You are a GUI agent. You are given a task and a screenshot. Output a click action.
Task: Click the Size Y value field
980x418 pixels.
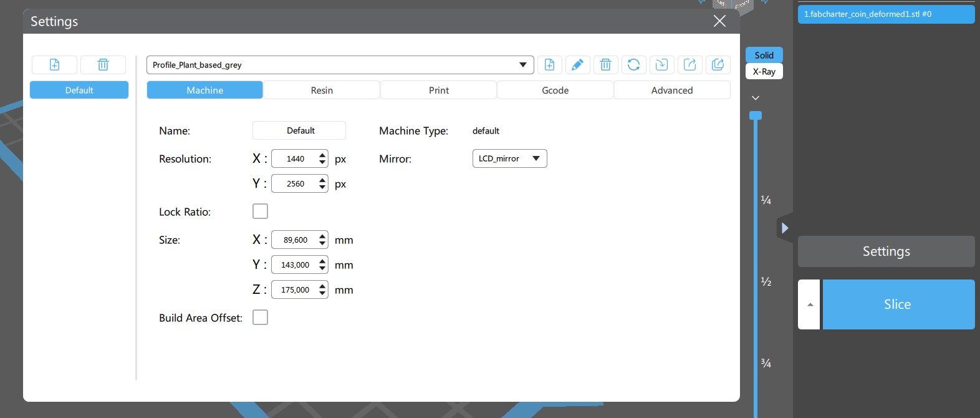(295, 265)
